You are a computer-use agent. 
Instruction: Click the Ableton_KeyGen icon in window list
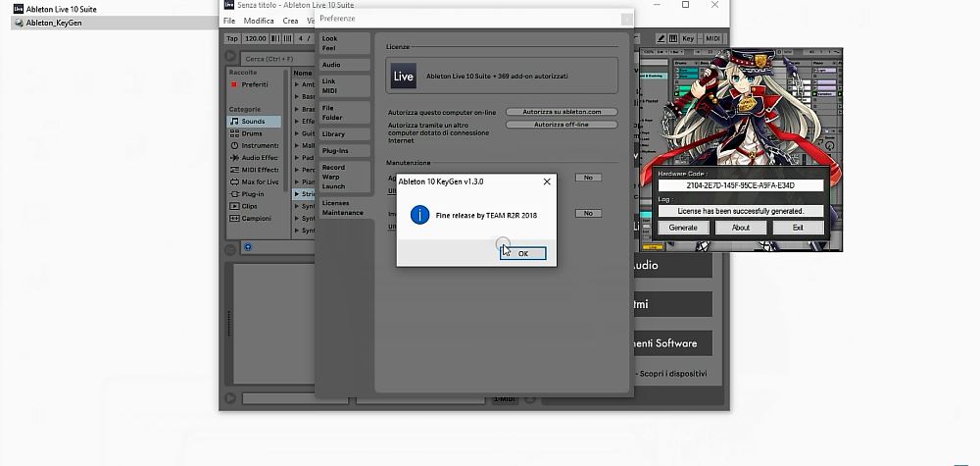point(19,23)
